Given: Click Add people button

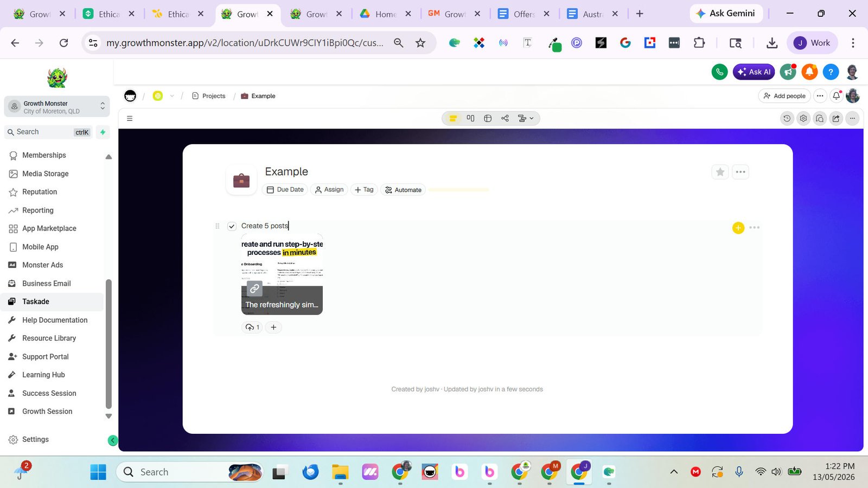Looking at the screenshot, I should click(784, 96).
